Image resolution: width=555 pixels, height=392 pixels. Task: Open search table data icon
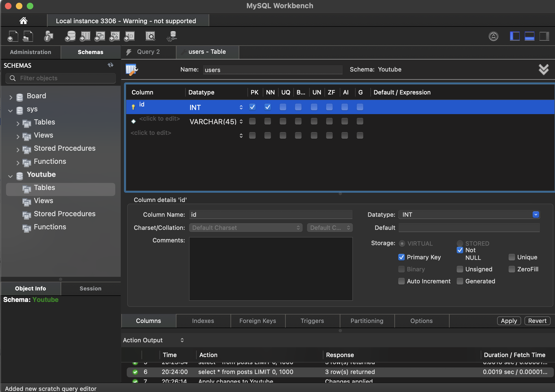pyautogui.click(x=150, y=36)
